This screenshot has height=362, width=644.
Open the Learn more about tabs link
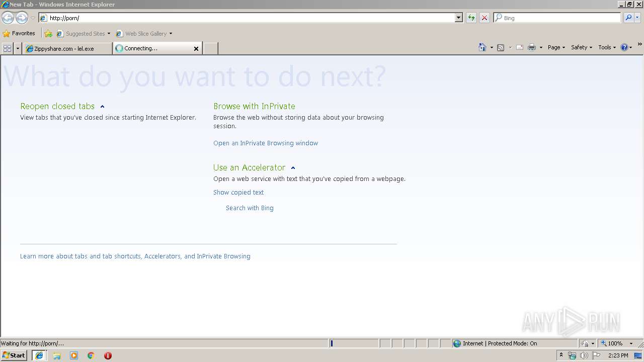[x=135, y=256]
